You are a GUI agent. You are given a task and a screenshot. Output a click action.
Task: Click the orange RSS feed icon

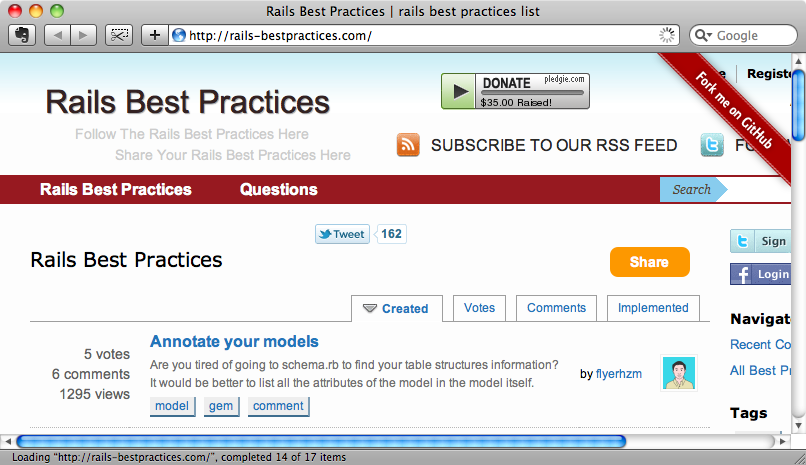[x=408, y=145]
